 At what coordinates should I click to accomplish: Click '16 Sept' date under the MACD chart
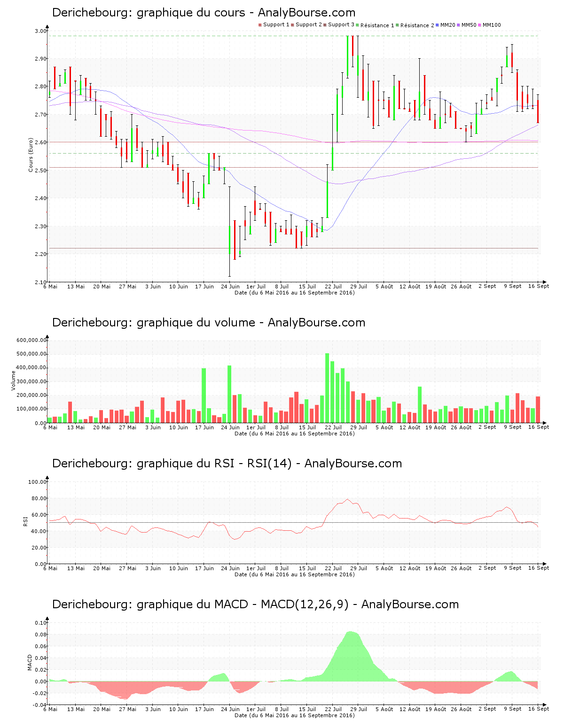539,709
